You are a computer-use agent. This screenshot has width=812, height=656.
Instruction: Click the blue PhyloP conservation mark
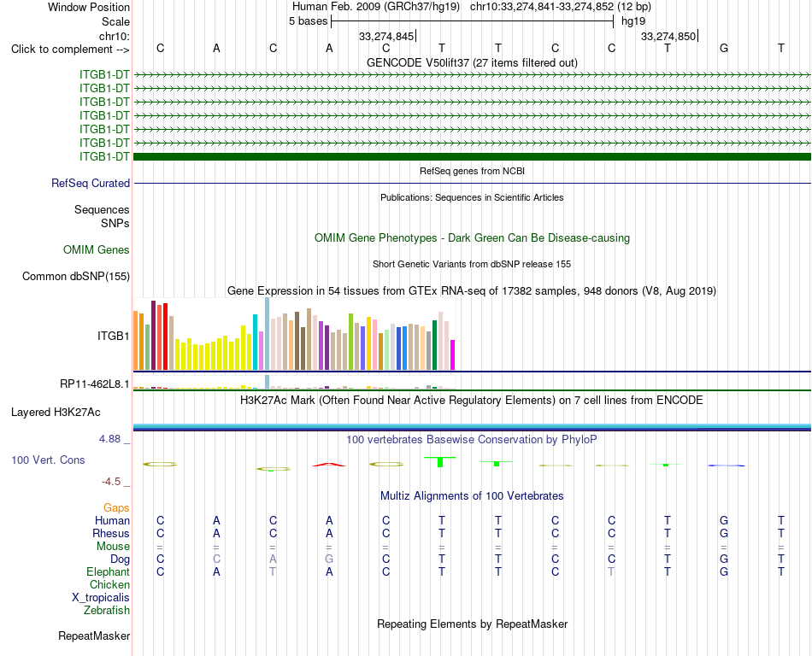point(726,466)
